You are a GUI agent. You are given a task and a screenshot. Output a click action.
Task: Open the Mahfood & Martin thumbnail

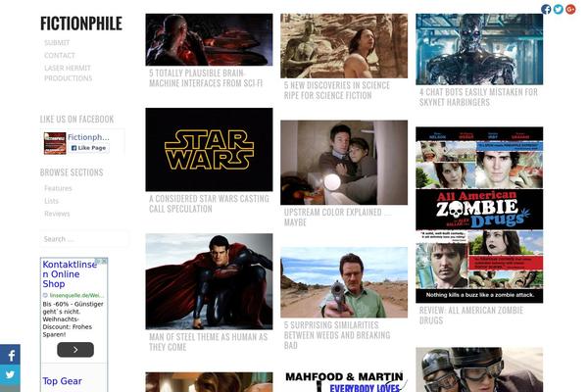pos(344,382)
